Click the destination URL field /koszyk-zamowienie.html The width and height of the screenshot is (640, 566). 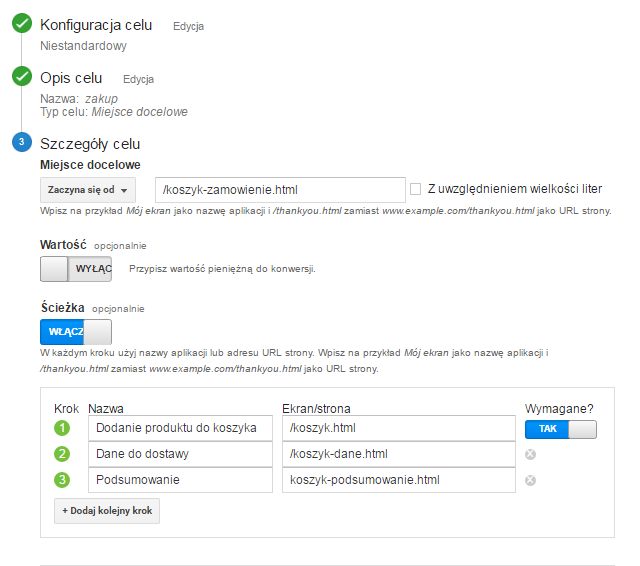[x=280, y=189]
